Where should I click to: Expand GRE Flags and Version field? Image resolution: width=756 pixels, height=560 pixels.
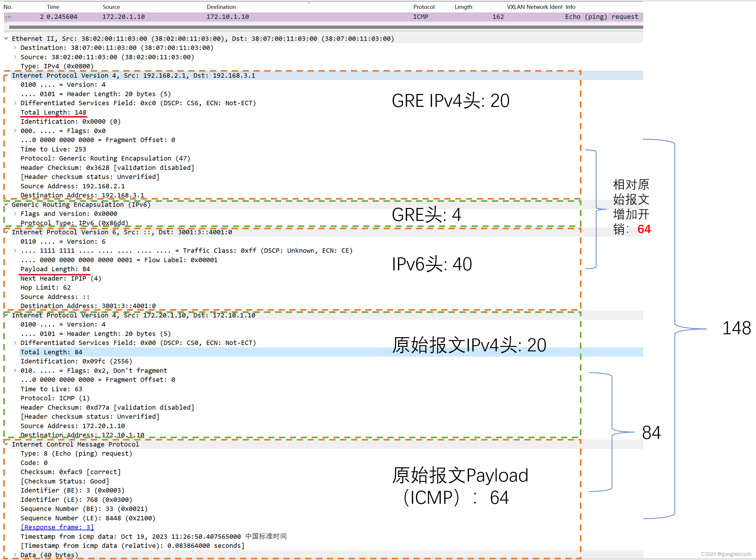point(15,213)
